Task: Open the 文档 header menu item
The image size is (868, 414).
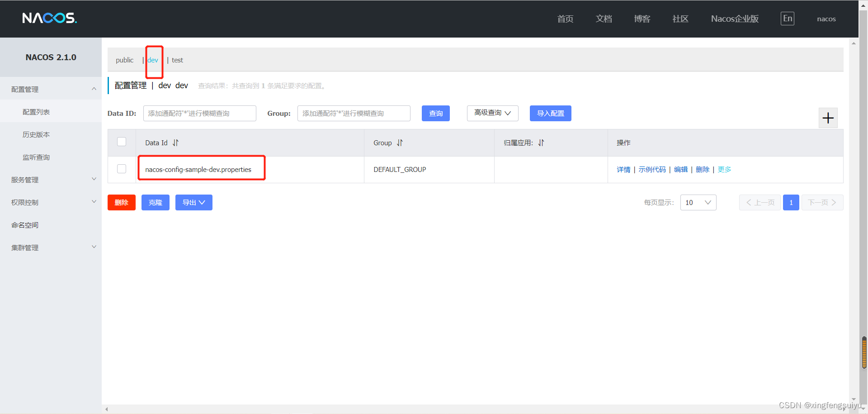Action: [x=604, y=19]
